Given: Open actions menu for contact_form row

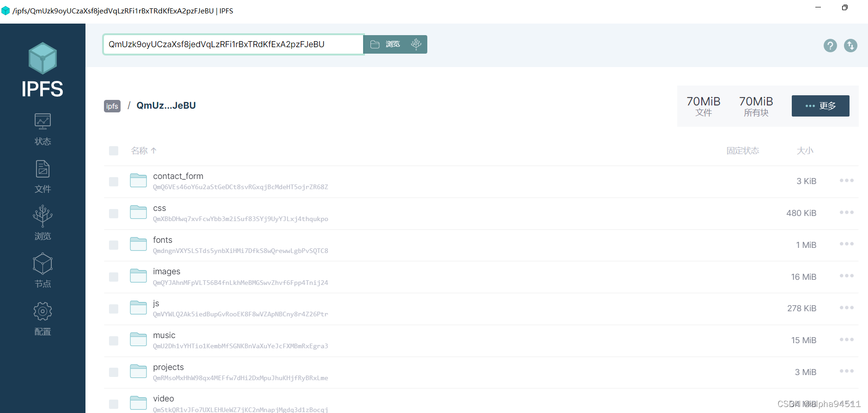Looking at the screenshot, I should point(846,180).
